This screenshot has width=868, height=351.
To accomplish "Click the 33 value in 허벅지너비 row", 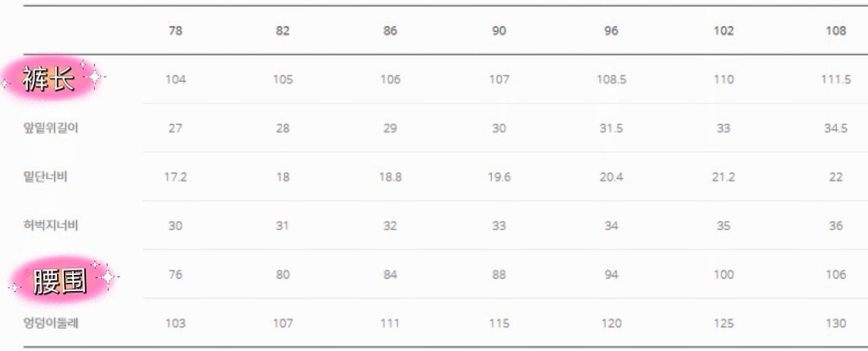I will [x=499, y=226].
